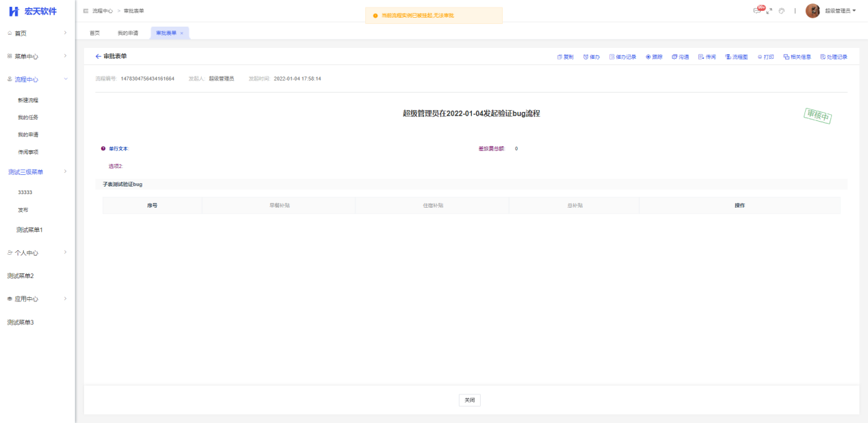Viewport: 868px width, 423px height.
Task: Open the theme palette icon in header
Action: (781, 11)
